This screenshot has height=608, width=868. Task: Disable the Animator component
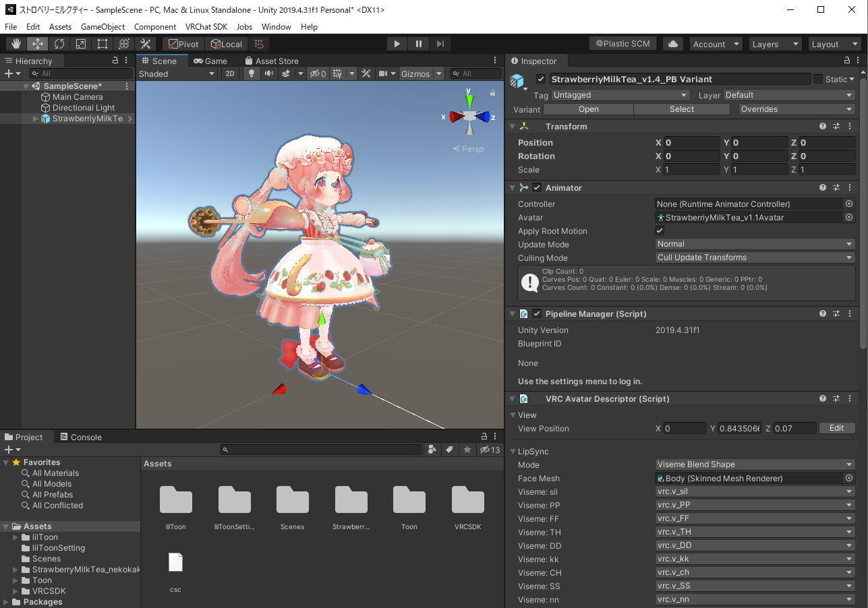537,187
